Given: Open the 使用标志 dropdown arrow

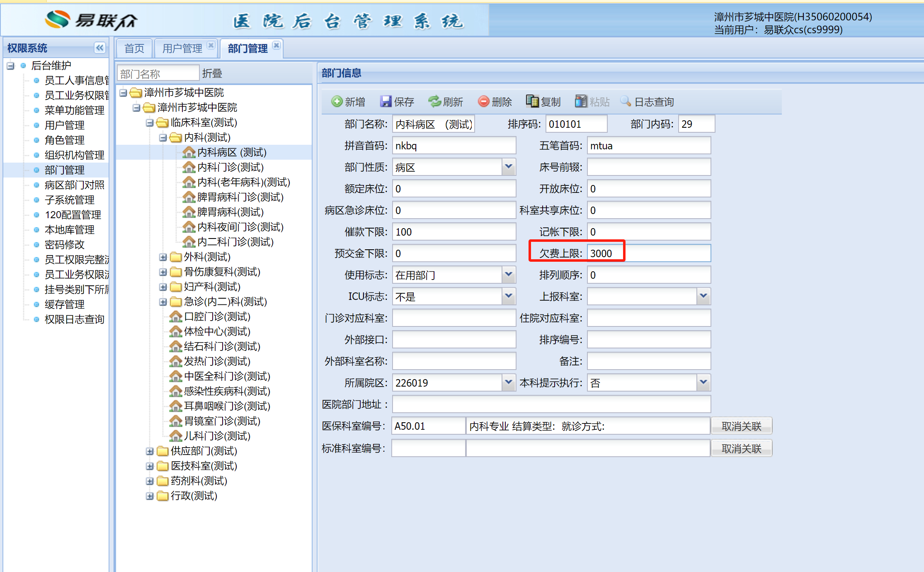Looking at the screenshot, I should click(509, 275).
